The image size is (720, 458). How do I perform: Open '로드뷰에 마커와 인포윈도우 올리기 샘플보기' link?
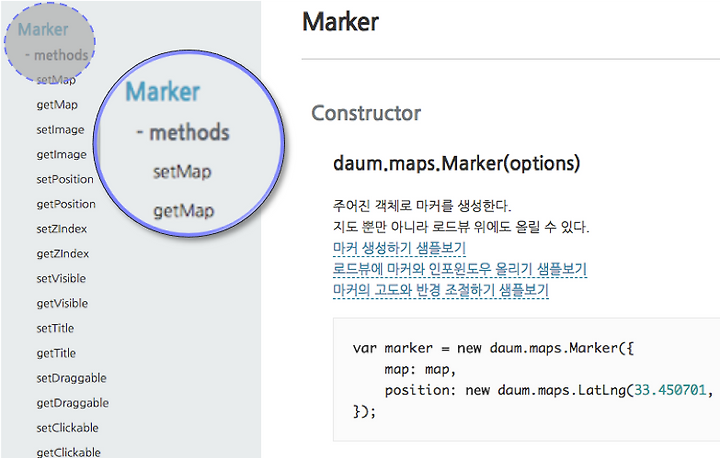460,269
